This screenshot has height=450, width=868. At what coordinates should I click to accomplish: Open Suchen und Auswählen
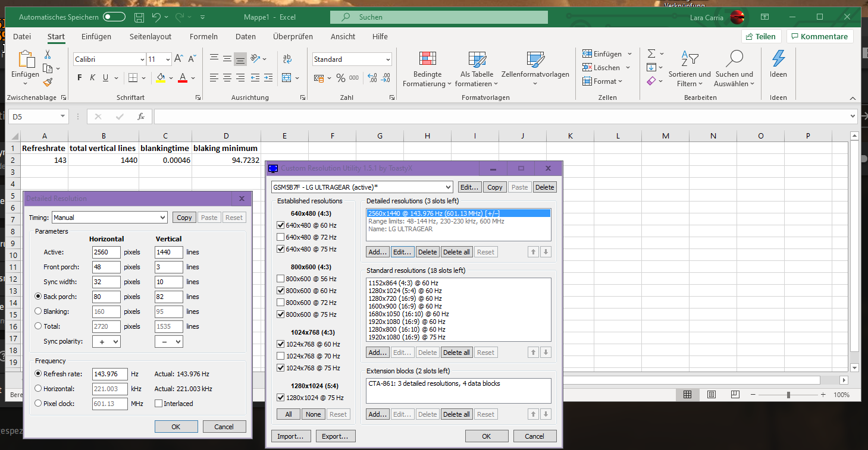(x=734, y=69)
